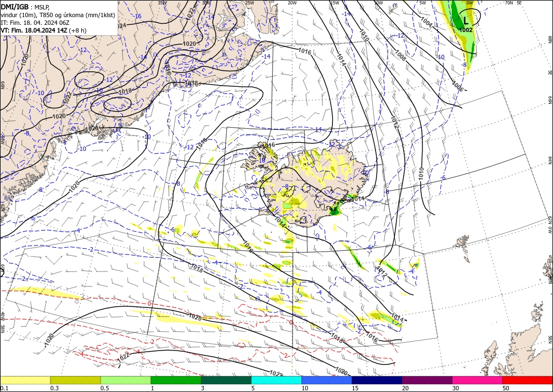The width and height of the screenshot is (553, 392).
Task: Click the blue 10–15 mm legend swatch
Action: (327, 380)
